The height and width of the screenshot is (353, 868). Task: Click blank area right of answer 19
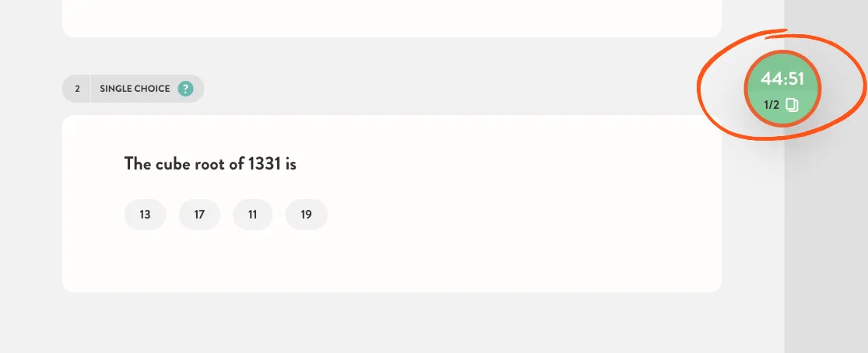[498, 214]
